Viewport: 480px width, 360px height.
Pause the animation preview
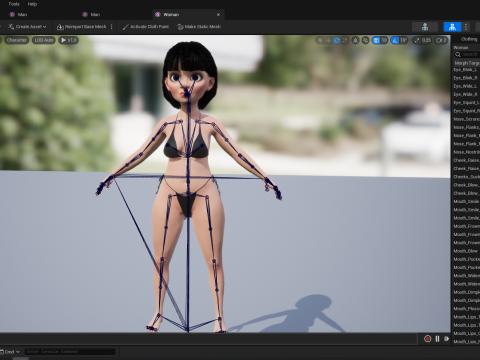(x=437, y=339)
